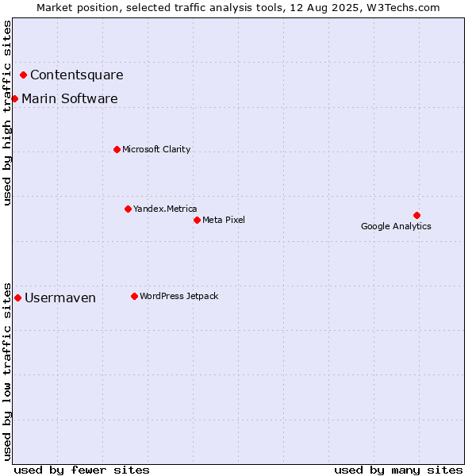
Task: Select the Microsoft Clarity red marker
Action: point(117,149)
